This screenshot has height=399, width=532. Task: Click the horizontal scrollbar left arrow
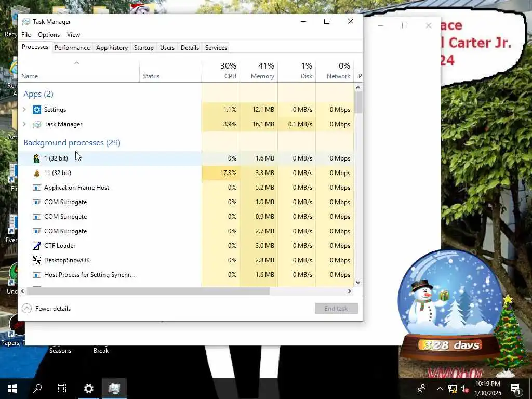click(x=22, y=291)
